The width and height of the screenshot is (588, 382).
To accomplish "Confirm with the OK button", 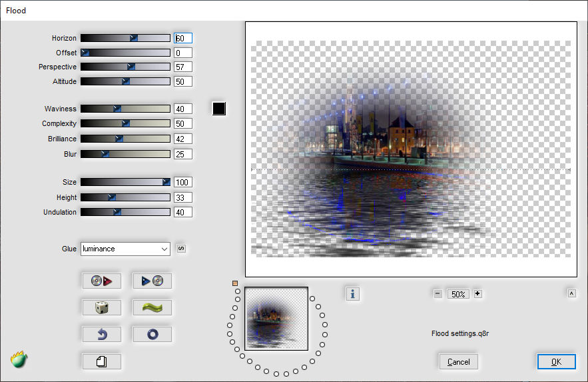I will pyautogui.click(x=556, y=362).
